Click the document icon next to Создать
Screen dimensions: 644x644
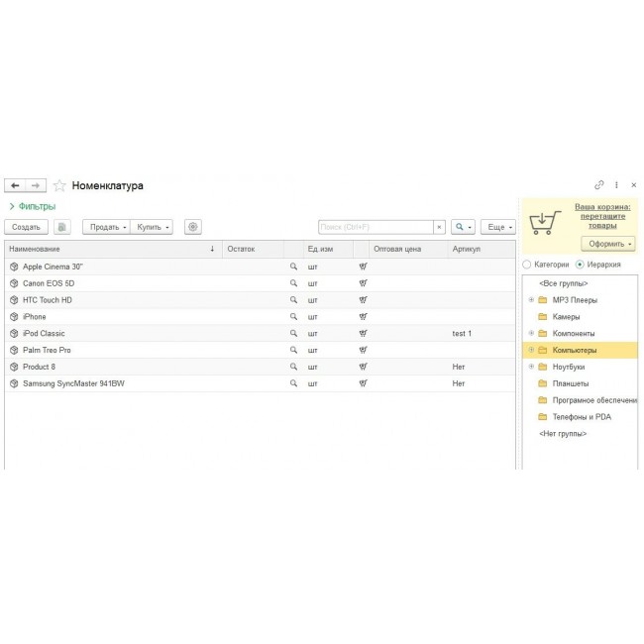click(61, 227)
